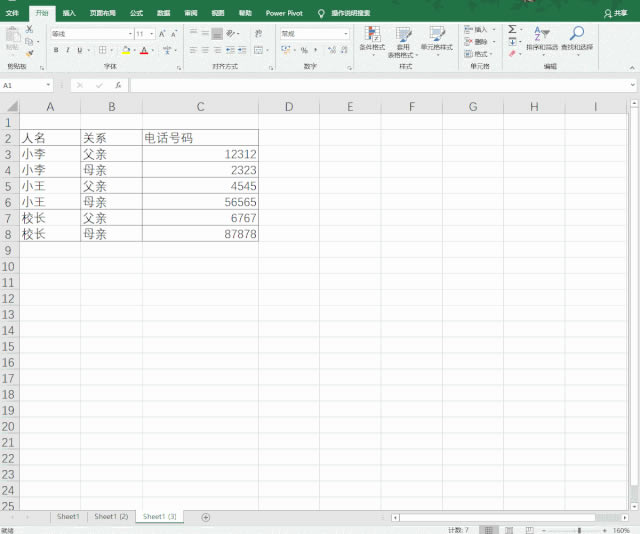Open the 插入 (Insert) ribbon tab
Image resolution: width=640 pixels, height=534 pixels.
point(68,13)
